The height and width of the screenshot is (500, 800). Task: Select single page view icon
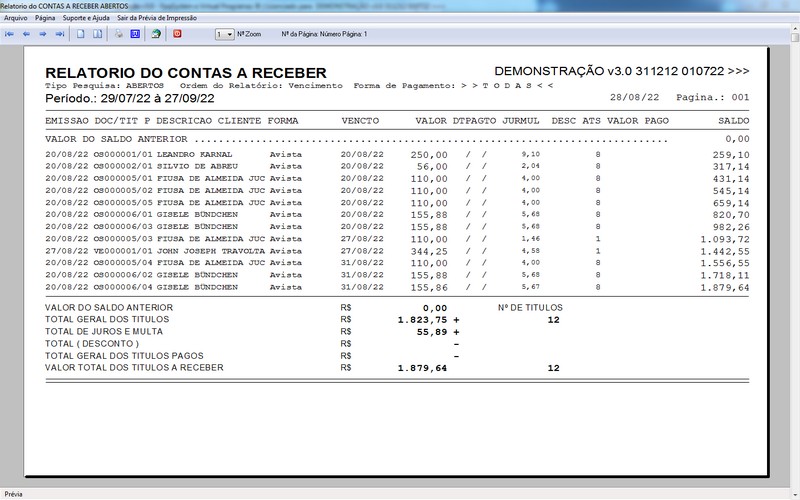(81, 34)
